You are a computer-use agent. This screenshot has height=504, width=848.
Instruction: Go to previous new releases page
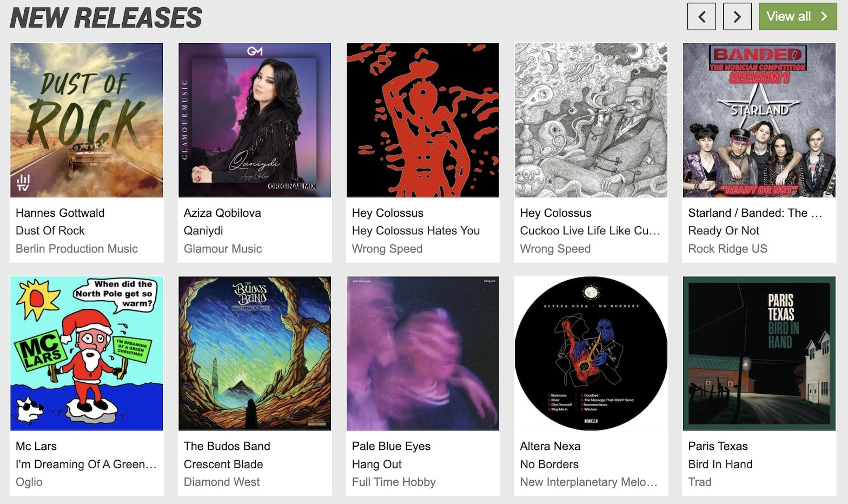(701, 16)
